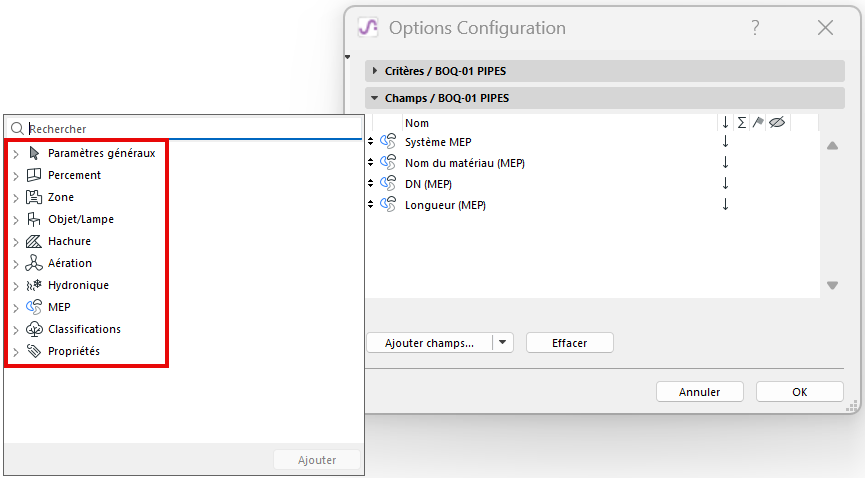Expand the Zone group
Image resolution: width=865 pixels, height=478 pixels.
tap(15, 198)
